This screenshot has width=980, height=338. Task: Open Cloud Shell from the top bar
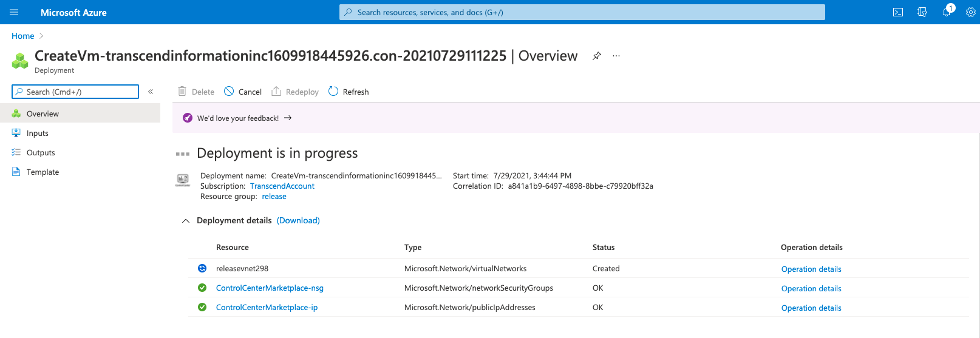coord(898,12)
